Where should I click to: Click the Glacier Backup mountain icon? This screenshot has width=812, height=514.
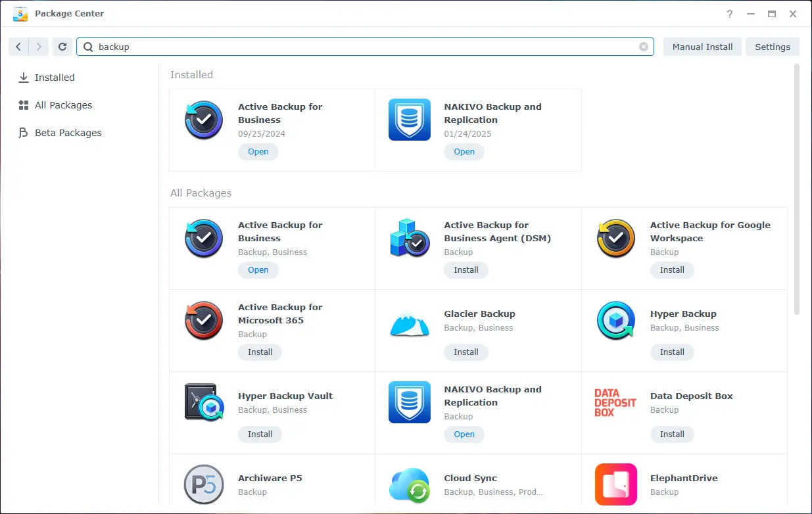410,324
